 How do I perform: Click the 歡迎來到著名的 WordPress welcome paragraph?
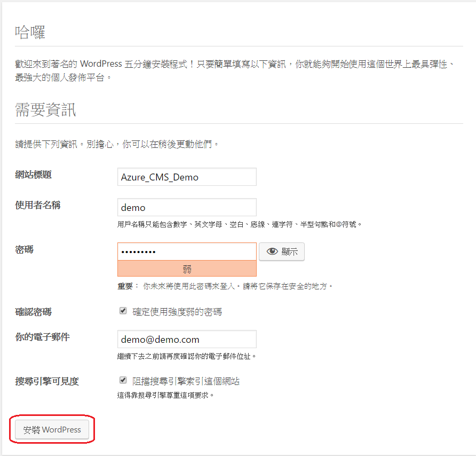(x=235, y=70)
